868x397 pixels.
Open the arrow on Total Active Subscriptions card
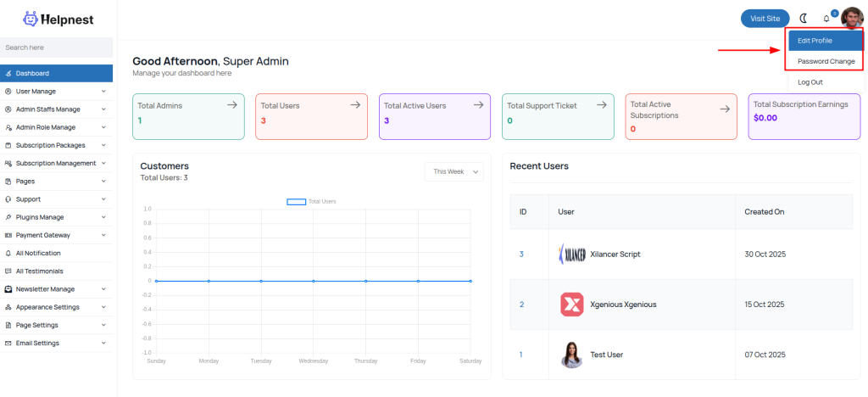(725, 109)
